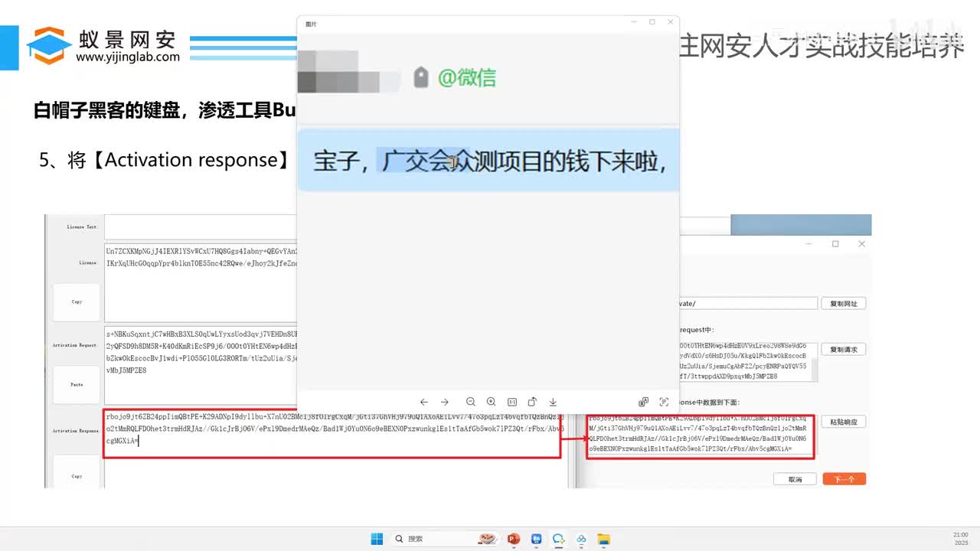980x551 pixels.
Task: Close the activation dialog window
Action: 861,244
